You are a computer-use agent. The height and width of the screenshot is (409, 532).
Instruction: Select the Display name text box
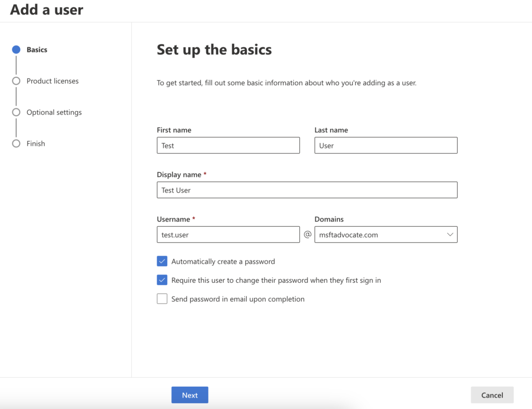point(307,190)
